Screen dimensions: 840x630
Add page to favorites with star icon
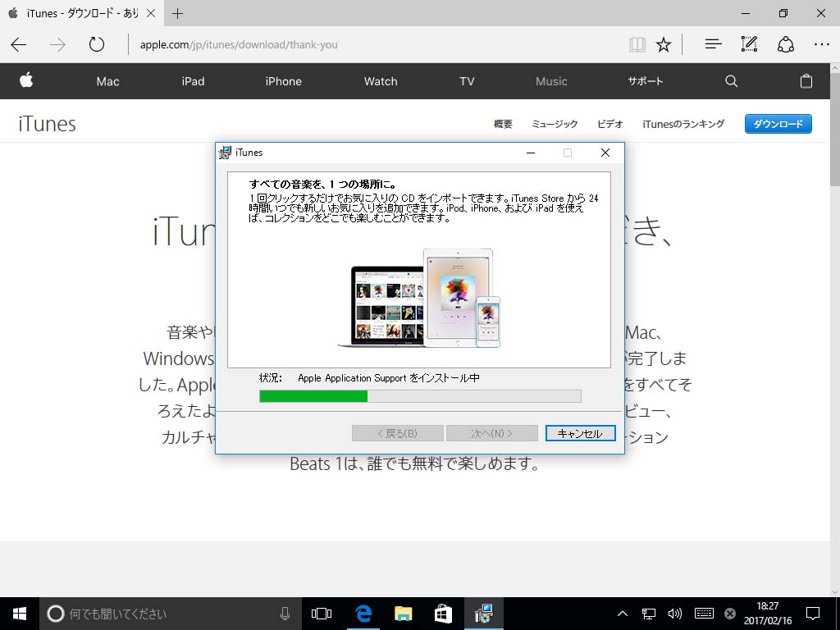pyautogui.click(x=664, y=45)
